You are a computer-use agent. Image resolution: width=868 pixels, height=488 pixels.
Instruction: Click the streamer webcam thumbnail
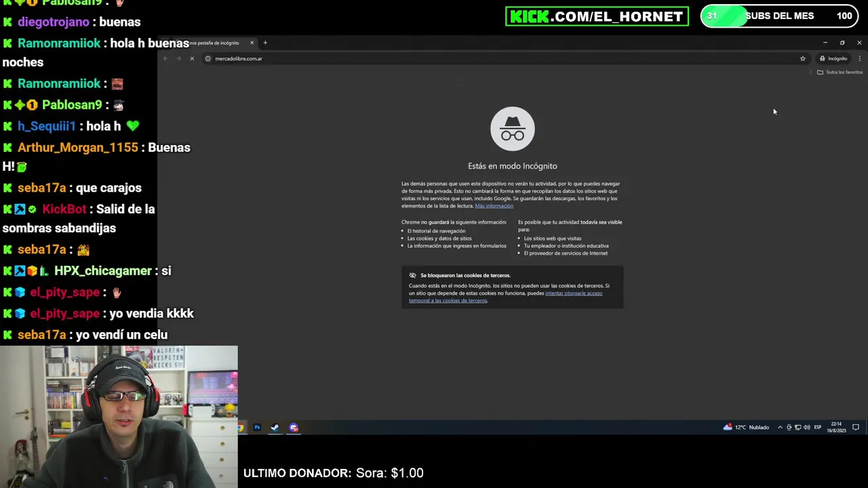[x=119, y=417]
